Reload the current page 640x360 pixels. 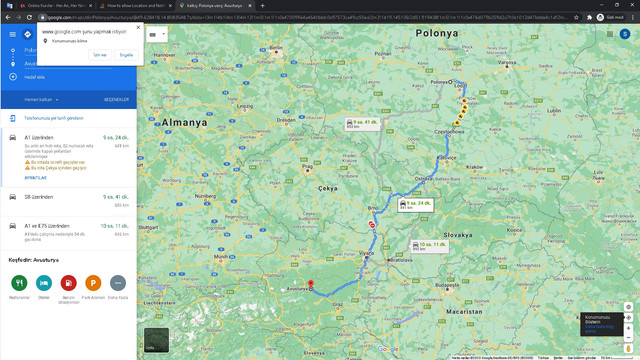(29, 17)
